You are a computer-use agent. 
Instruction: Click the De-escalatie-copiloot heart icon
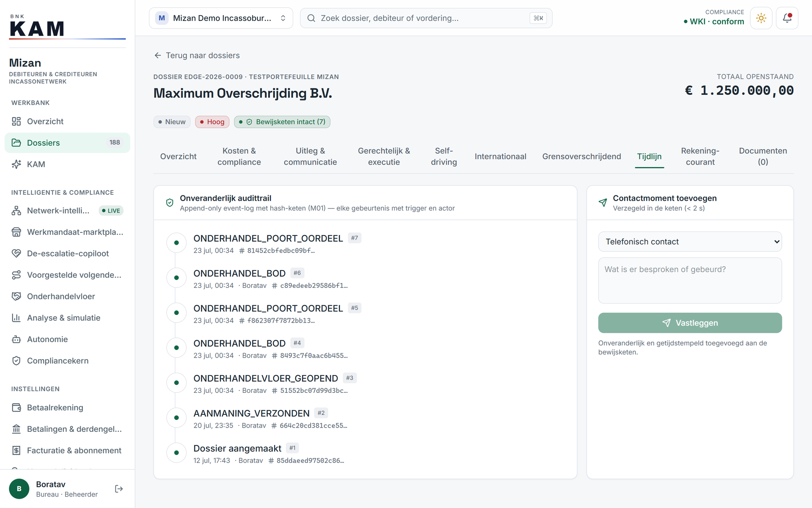(16, 254)
